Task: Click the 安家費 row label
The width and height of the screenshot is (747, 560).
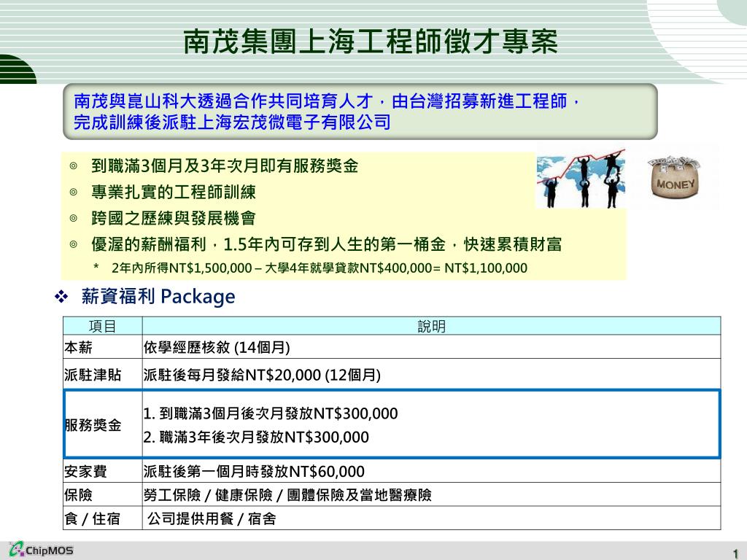Action: pos(86,472)
